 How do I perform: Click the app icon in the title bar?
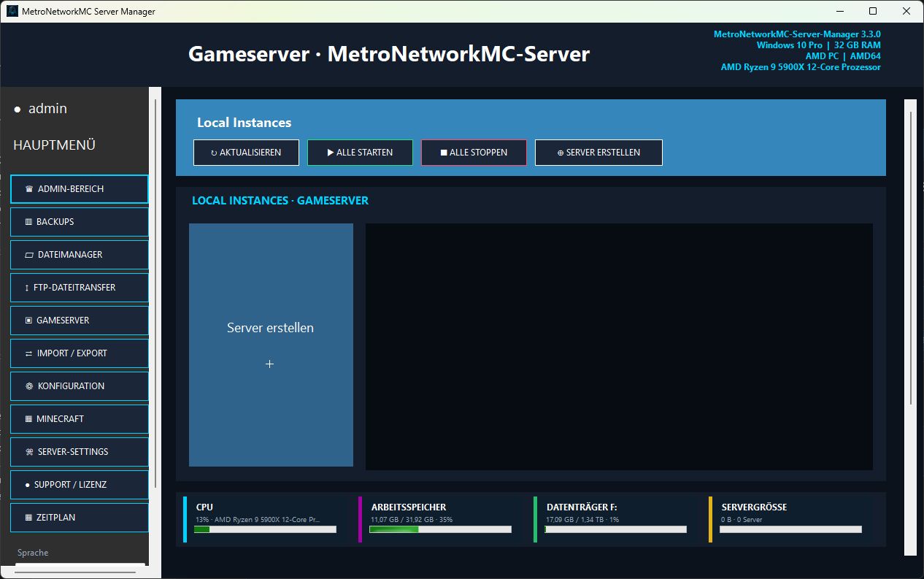coord(12,11)
